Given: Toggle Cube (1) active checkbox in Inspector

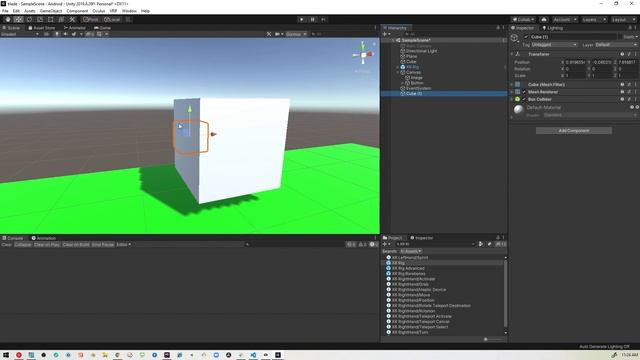Looking at the screenshot, I should pyautogui.click(x=526, y=37).
